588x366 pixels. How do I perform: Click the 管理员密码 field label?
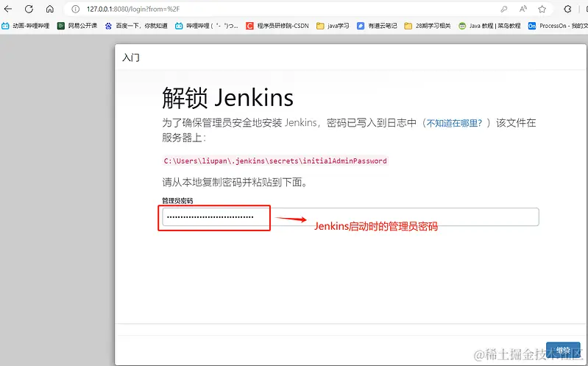[177, 201]
